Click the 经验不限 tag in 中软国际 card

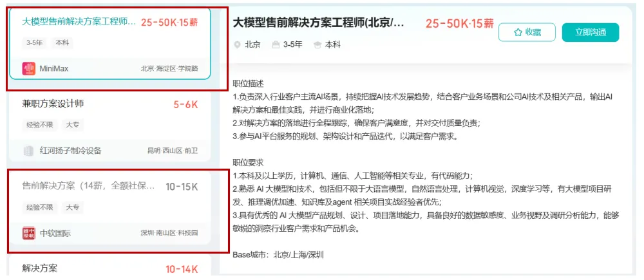point(40,207)
